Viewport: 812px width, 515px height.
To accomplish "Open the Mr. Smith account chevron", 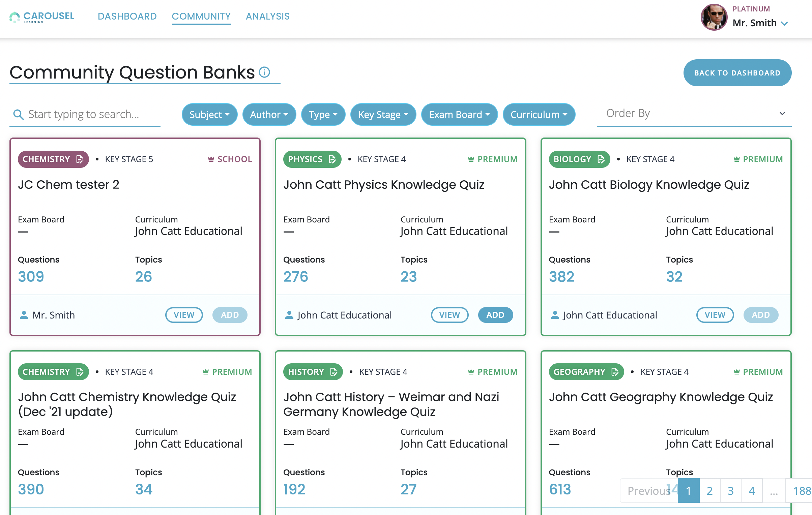I will coord(785,24).
